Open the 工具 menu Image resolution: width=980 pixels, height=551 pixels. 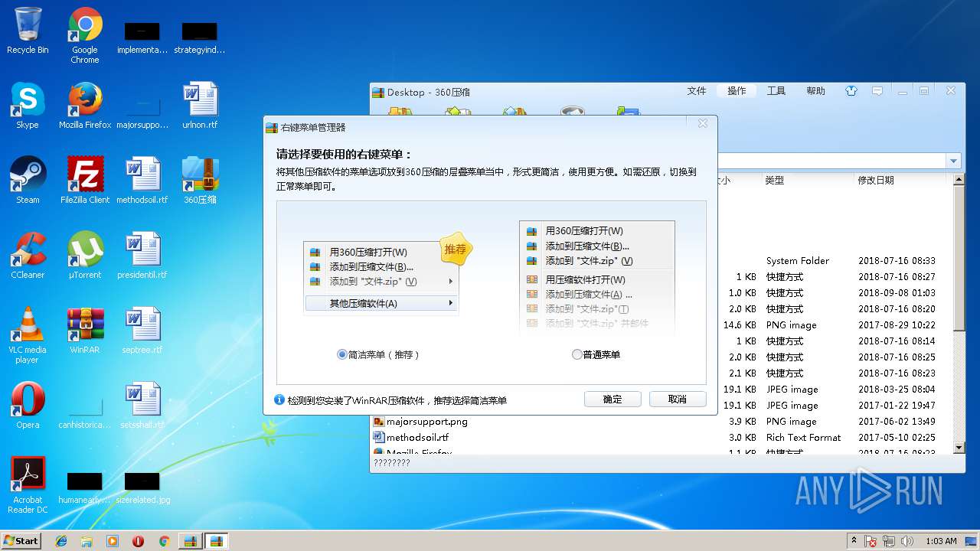(776, 90)
